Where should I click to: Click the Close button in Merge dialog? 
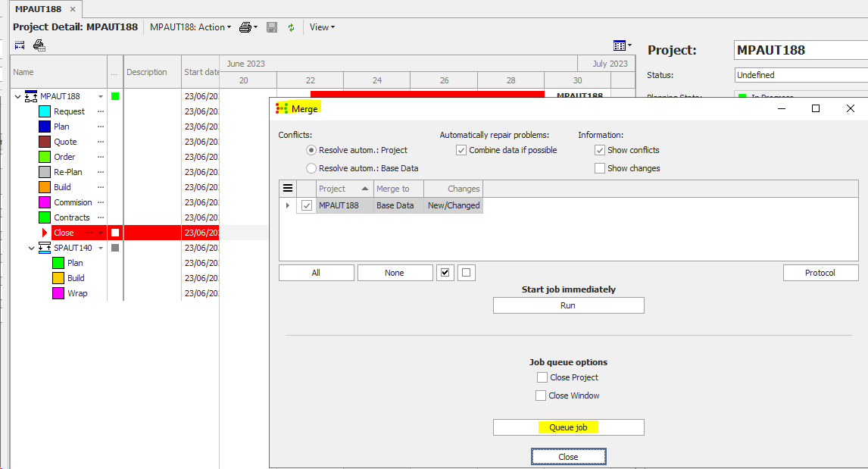click(569, 457)
